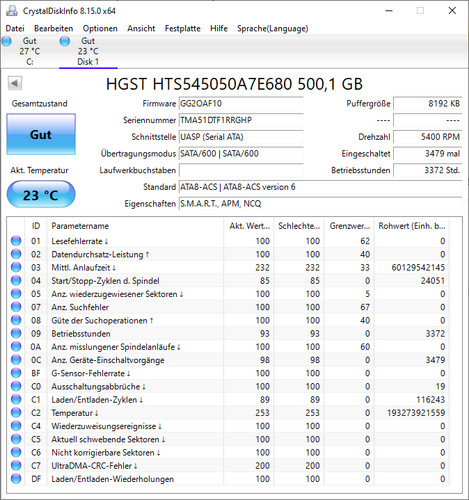Open the Optionen menu
Viewport: 469px width, 500px height.
click(x=100, y=28)
